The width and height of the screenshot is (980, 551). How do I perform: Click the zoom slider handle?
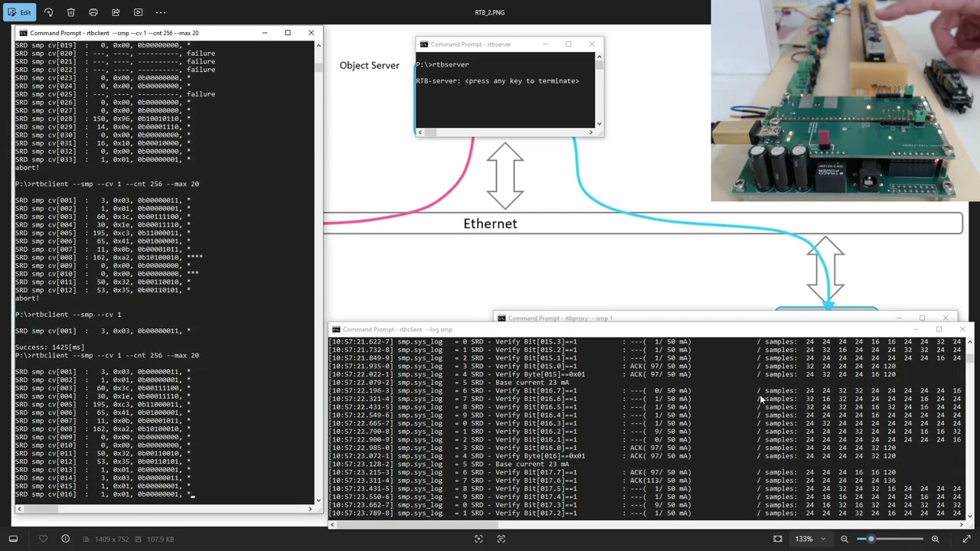[871, 539]
